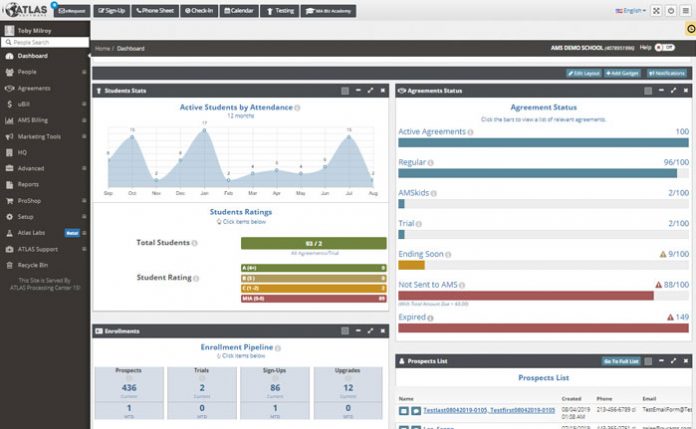Click the Add Gadget button
The height and width of the screenshot is (429, 696).
(622, 73)
